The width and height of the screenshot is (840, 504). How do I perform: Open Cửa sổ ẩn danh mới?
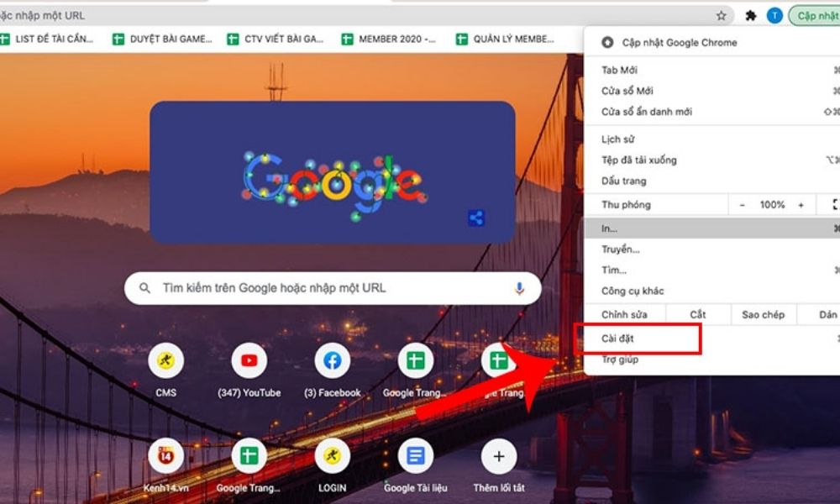[x=712, y=112]
